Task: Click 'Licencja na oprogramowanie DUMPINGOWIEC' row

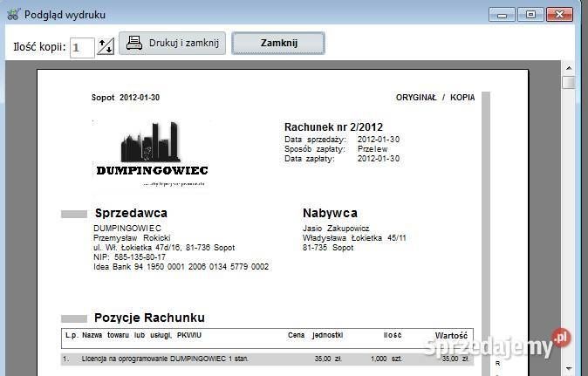Action: click(267, 359)
